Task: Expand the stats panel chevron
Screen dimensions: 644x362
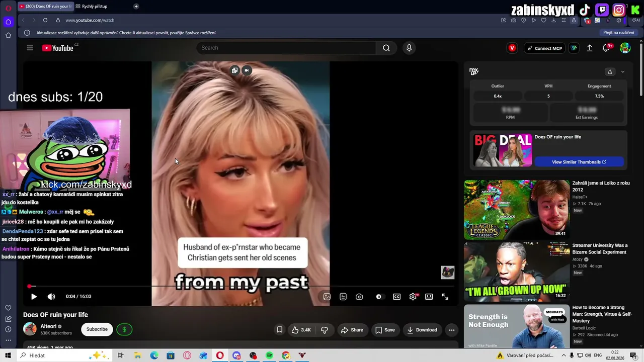Action: 623,72
